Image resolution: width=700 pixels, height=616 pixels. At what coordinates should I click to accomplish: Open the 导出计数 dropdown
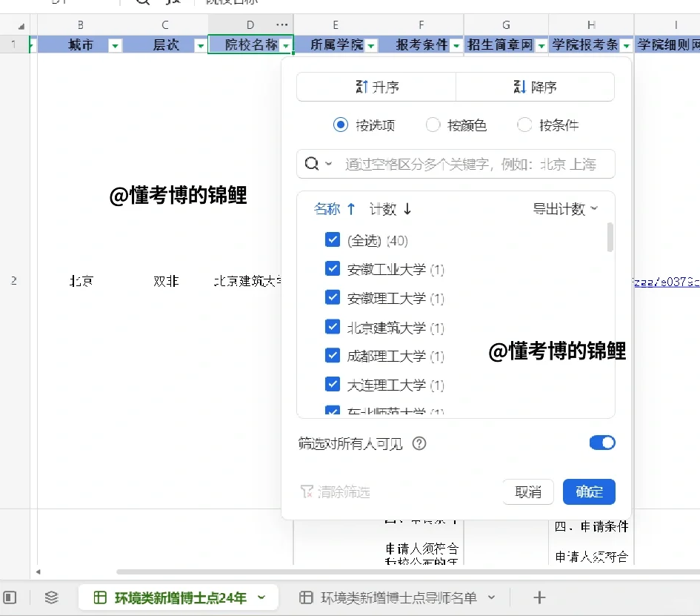pos(565,208)
